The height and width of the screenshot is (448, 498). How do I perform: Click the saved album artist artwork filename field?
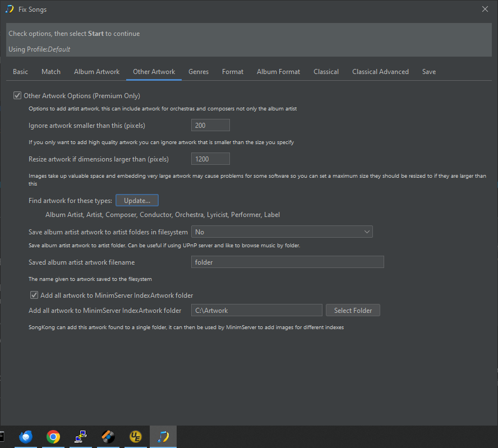[287, 262]
